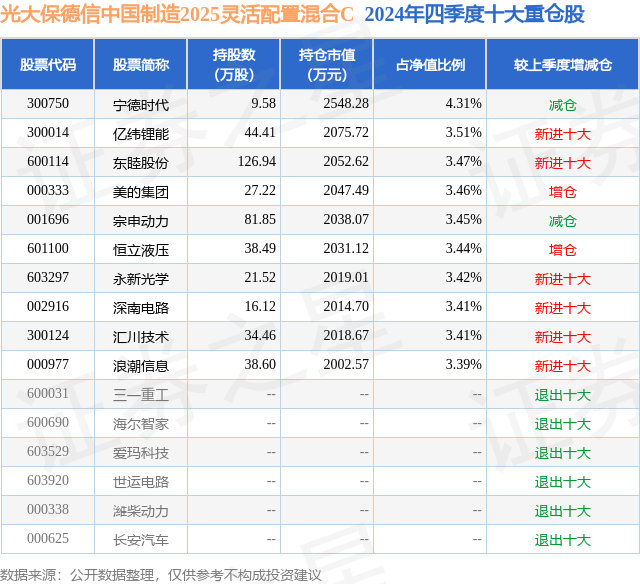Viewport: 640px width, 584px height.
Task: Click market value 2052.62
Action: [346, 162]
